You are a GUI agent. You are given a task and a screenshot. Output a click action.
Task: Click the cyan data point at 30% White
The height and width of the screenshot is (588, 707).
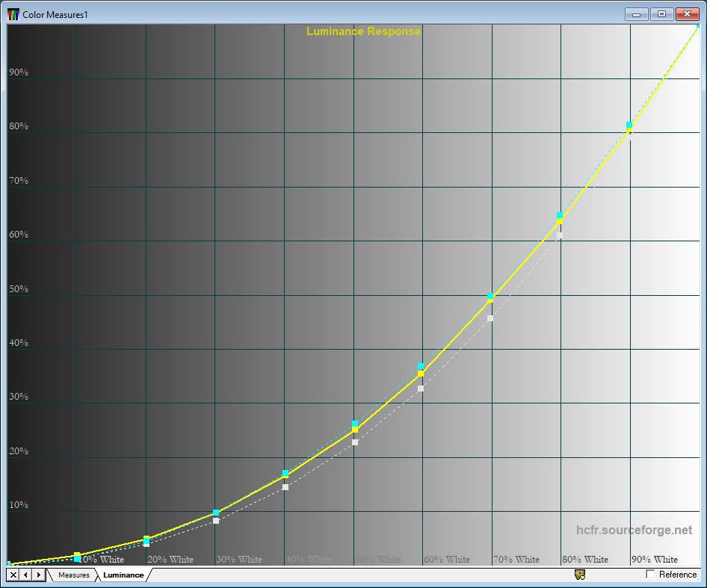click(x=216, y=513)
